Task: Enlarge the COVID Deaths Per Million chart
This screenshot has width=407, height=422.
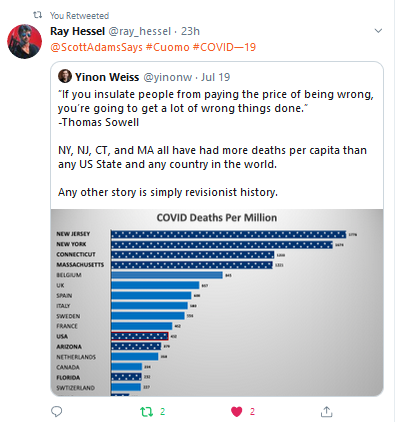Action: [217, 303]
